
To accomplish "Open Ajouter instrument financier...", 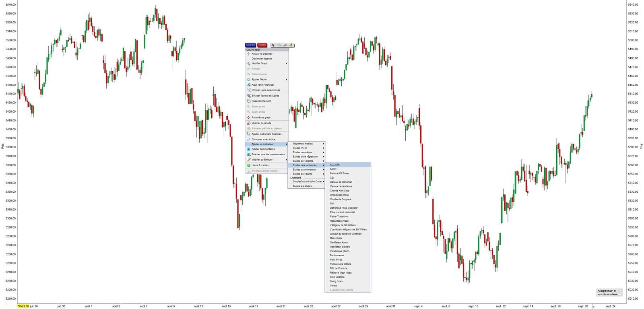I will (267, 134).
